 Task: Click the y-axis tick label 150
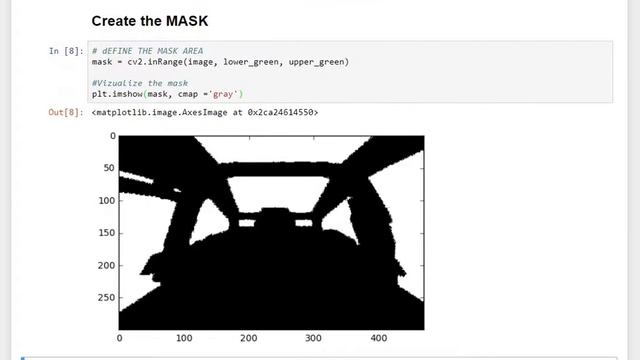107,233
